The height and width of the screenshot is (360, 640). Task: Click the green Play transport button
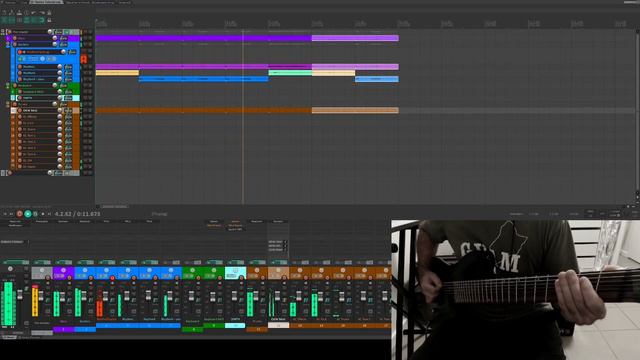(28, 214)
